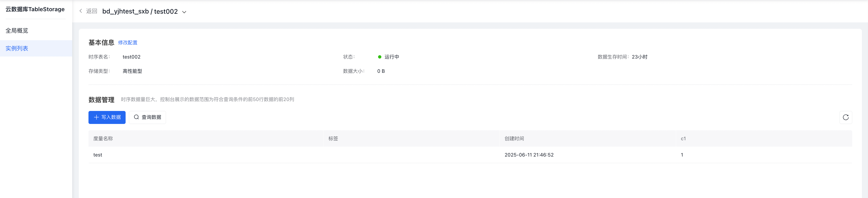Click the bd_yjhtest_sxb / test002 breadcrumb title
Image resolution: width=868 pixels, height=198 pixels.
point(140,11)
